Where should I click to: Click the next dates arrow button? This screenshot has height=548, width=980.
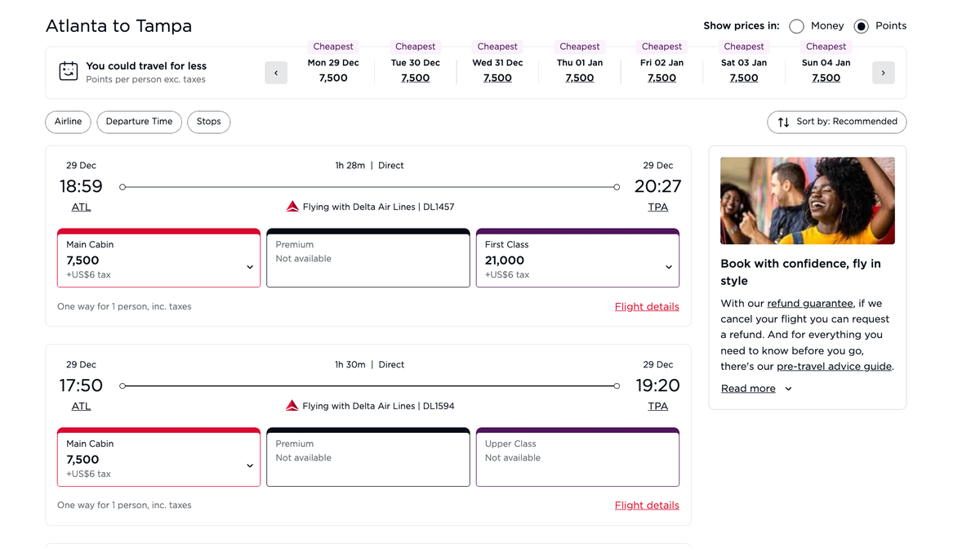883,73
